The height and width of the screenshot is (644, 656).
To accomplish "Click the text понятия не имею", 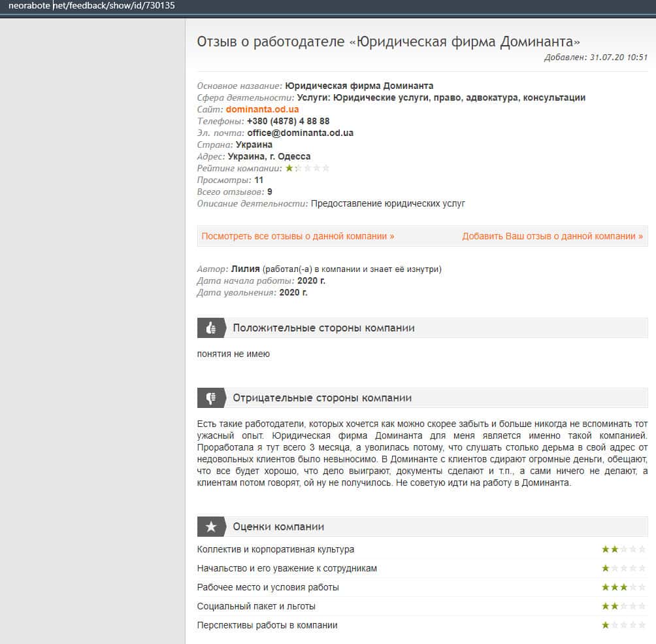I will point(233,354).
